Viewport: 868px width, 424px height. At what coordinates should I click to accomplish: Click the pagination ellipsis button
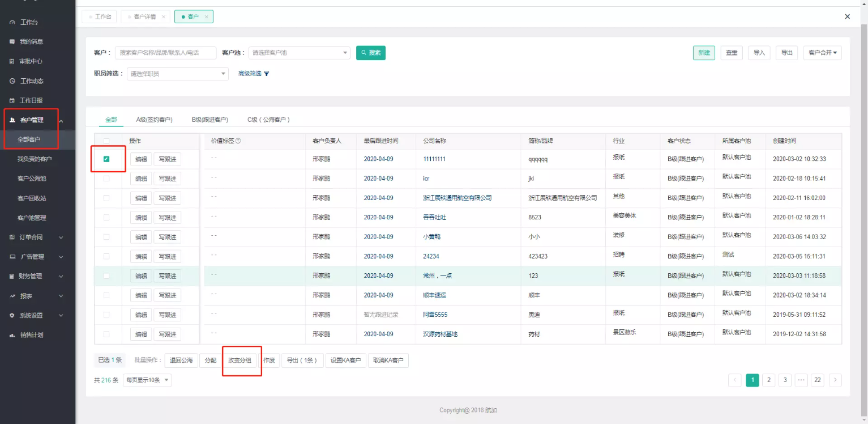click(x=801, y=380)
